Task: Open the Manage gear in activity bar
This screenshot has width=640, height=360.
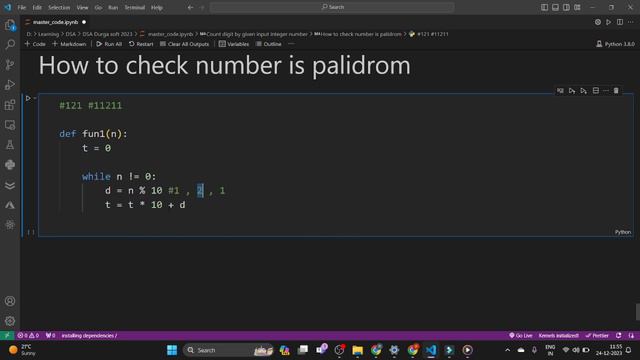Action: [10, 321]
